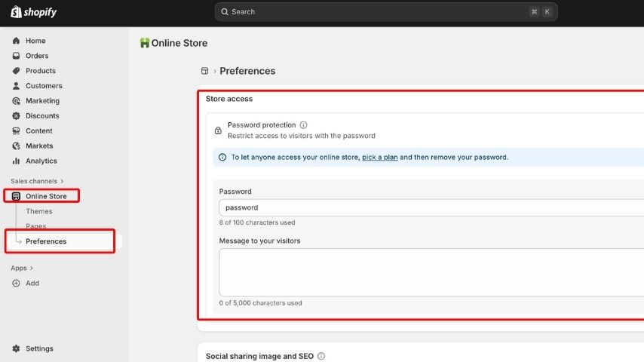The width and height of the screenshot is (644, 362).
Task: Click the plus circle icon beside Add
Action: [16, 283]
